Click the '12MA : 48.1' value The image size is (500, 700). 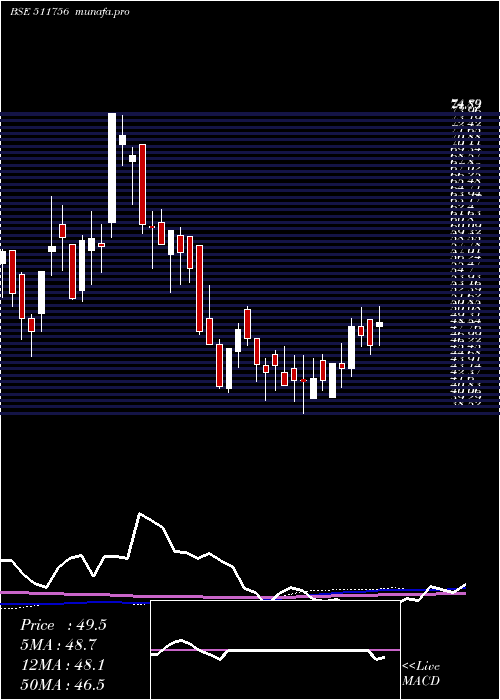pyautogui.click(x=62, y=665)
